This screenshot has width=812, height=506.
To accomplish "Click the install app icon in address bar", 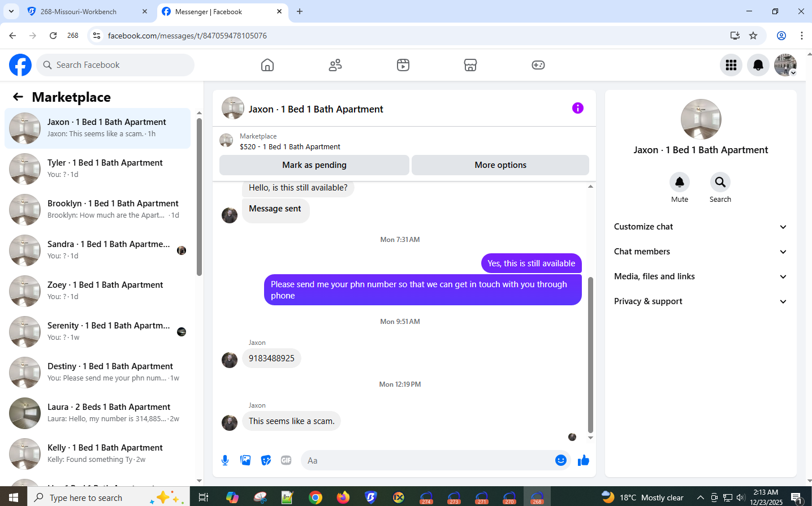I will coord(735,36).
